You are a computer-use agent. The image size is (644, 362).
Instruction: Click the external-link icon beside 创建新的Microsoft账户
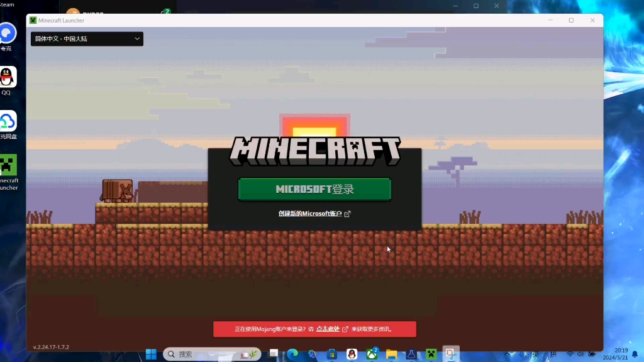click(x=347, y=214)
